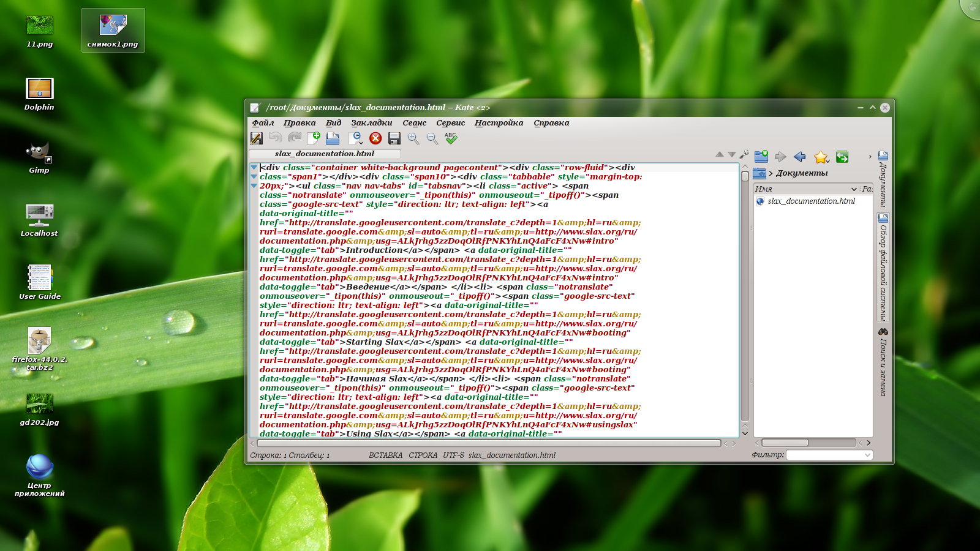Toggle the Документы side panel tab
Image resolution: width=980 pixels, height=551 pixels.
[883, 179]
